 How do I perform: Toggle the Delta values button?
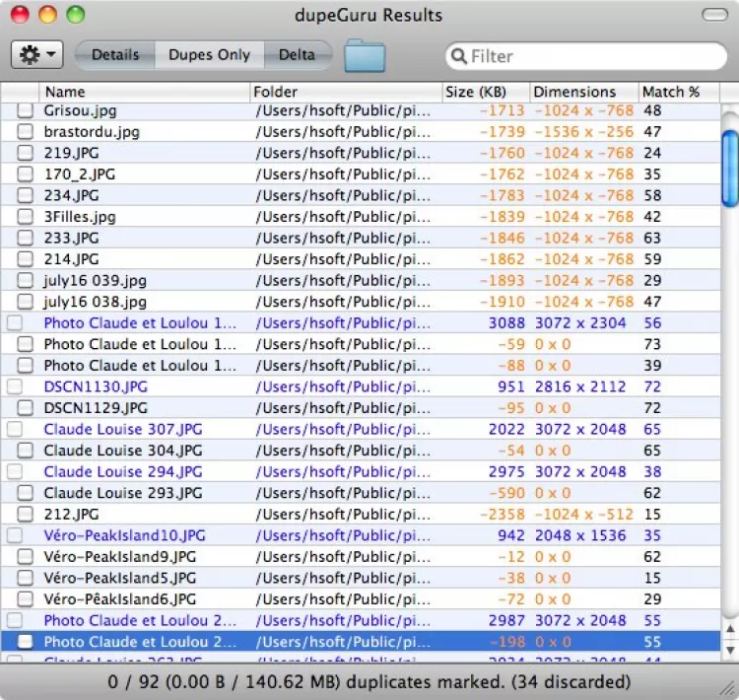point(297,55)
